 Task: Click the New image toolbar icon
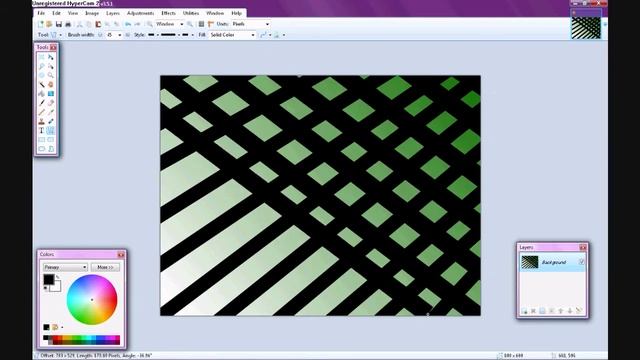41,24
